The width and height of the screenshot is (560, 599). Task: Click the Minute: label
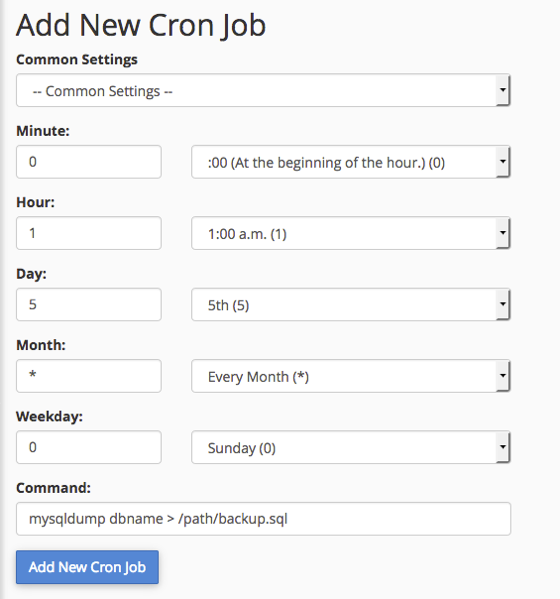tap(43, 131)
